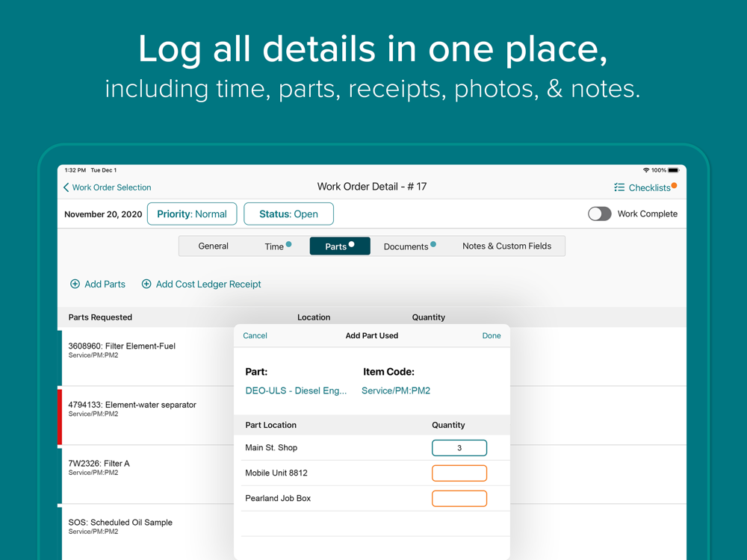Tap the Location column header
This screenshot has height=560, width=747.
pos(314,317)
